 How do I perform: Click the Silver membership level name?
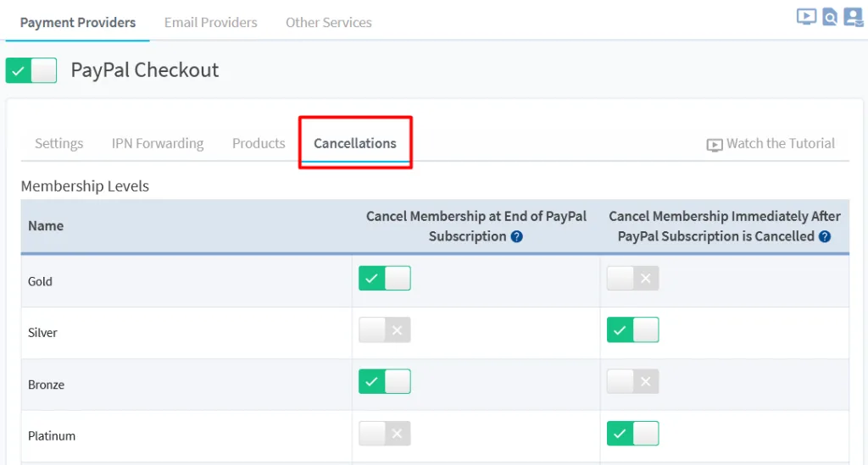(x=42, y=333)
